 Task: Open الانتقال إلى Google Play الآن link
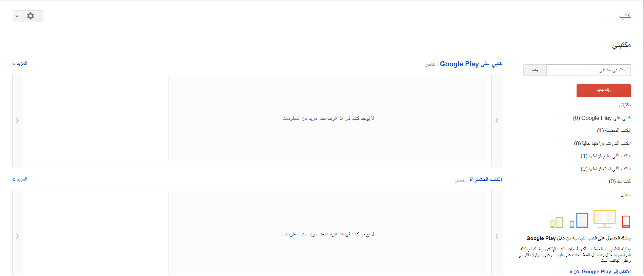coord(600,271)
